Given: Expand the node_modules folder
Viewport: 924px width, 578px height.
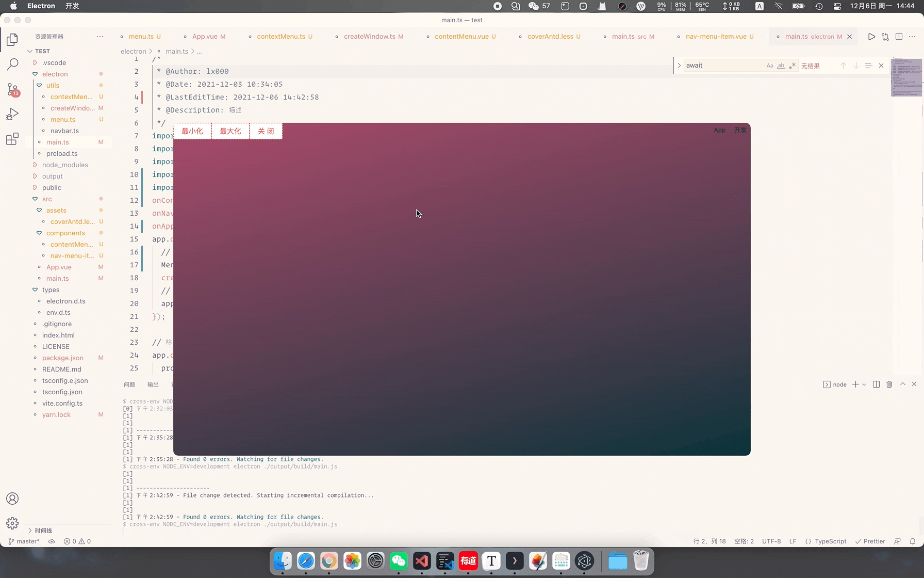Looking at the screenshot, I should 64,165.
